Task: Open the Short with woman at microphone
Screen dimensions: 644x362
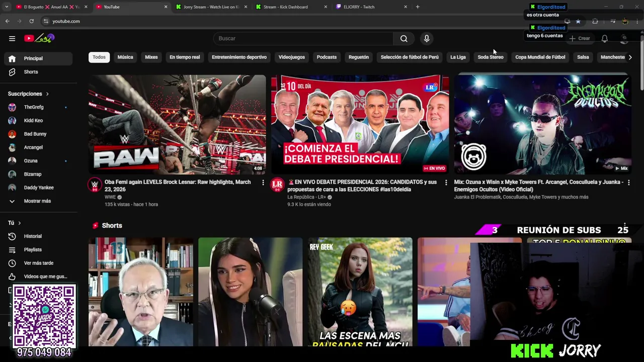Action: (250, 292)
